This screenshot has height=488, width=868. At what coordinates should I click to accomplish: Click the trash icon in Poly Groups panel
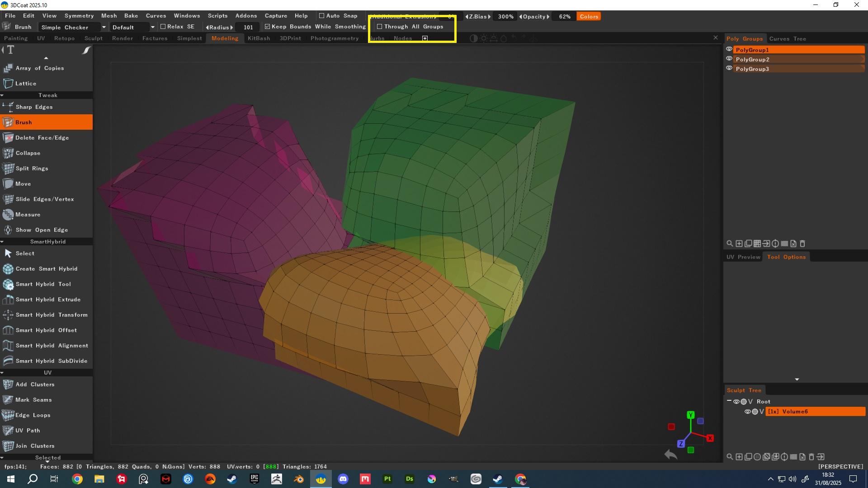click(x=802, y=244)
